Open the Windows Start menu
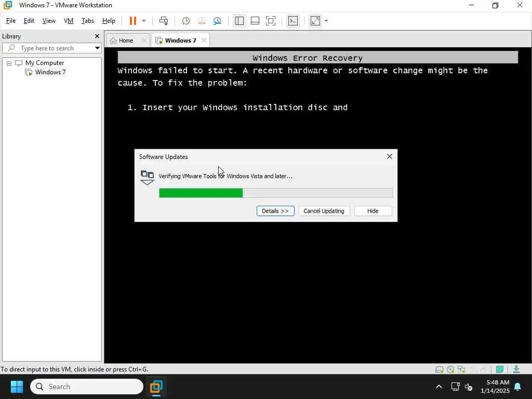The width and height of the screenshot is (532, 399). [17, 387]
